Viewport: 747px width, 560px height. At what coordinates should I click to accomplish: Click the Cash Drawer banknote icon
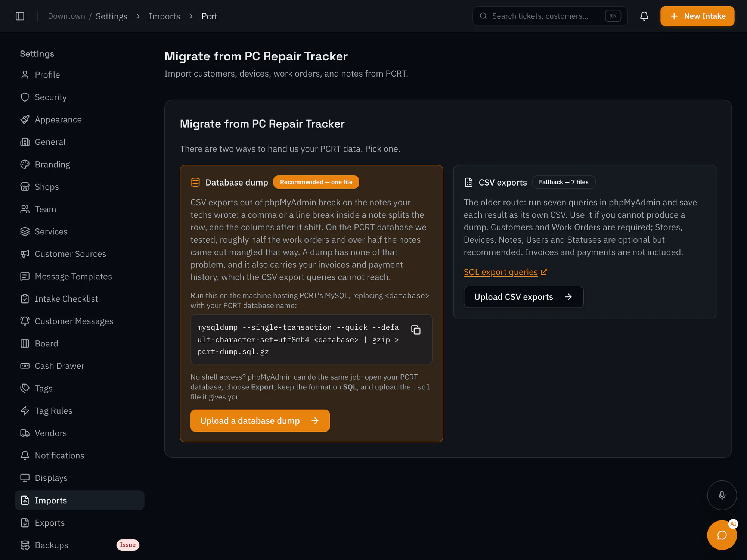pos(25,366)
